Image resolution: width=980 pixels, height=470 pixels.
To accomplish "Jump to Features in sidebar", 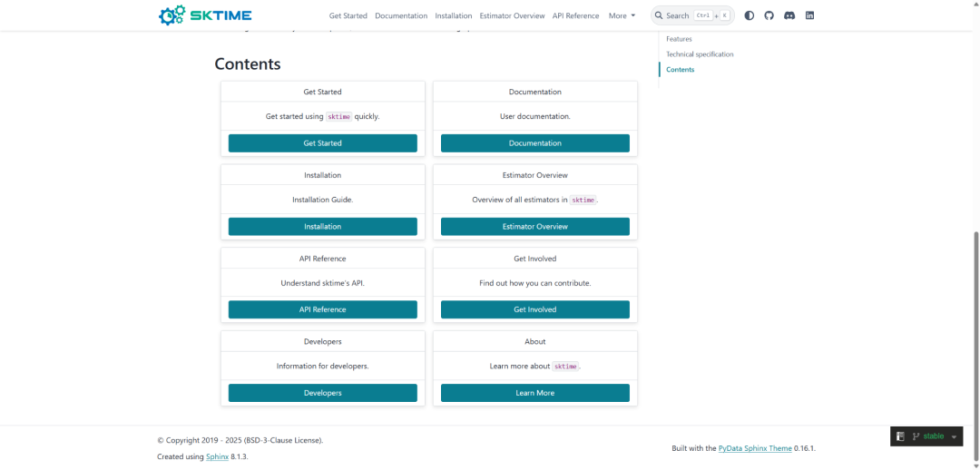I will point(679,39).
